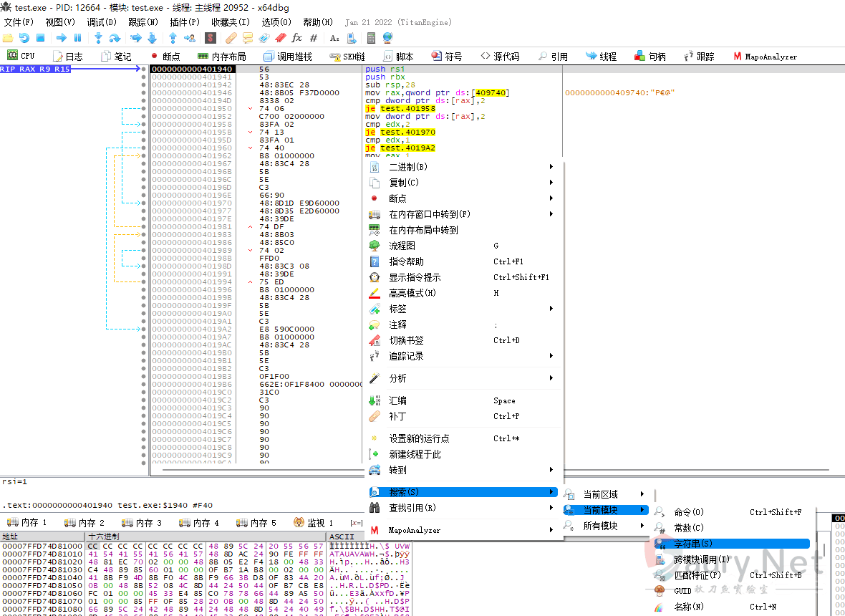The height and width of the screenshot is (616, 845).
Task: Open Scylla with the red S icon
Action: 213,38
